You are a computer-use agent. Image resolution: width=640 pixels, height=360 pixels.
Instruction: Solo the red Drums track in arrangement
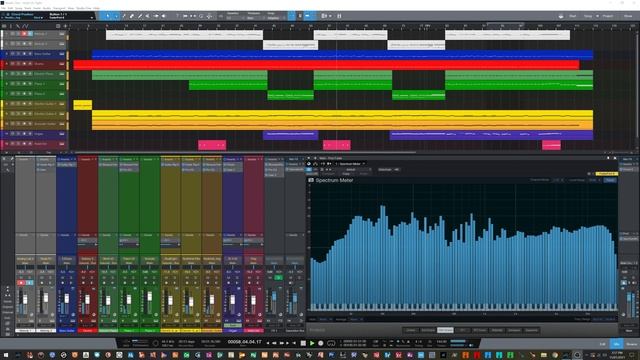point(18,64)
